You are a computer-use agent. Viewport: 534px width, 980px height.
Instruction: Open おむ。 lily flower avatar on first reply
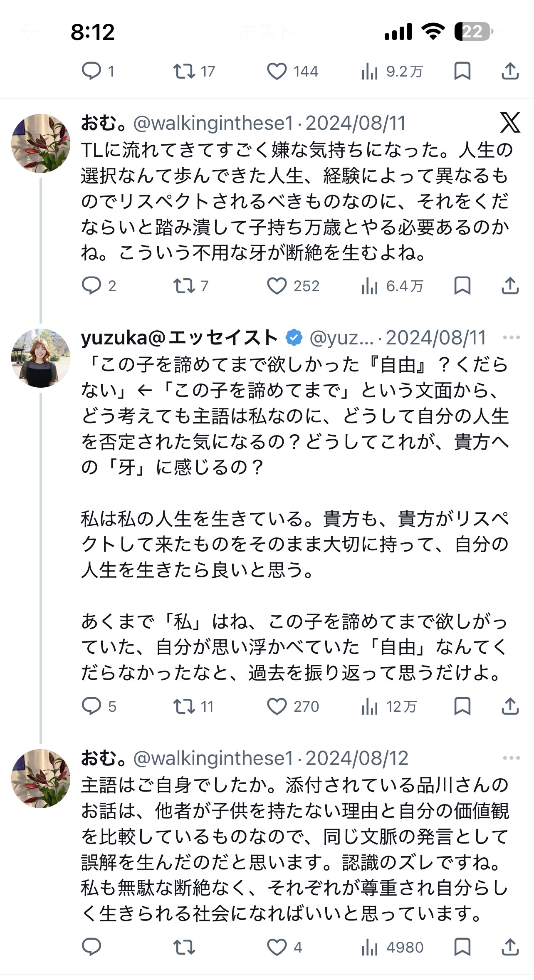[x=41, y=144]
